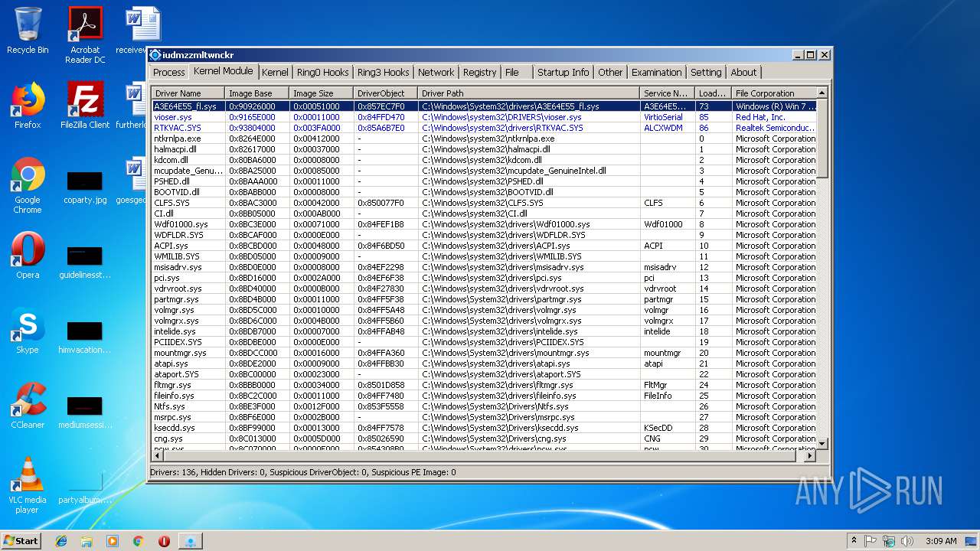Click the network tray icon
The height and width of the screenshot is (551, 980).
point(889,541)
